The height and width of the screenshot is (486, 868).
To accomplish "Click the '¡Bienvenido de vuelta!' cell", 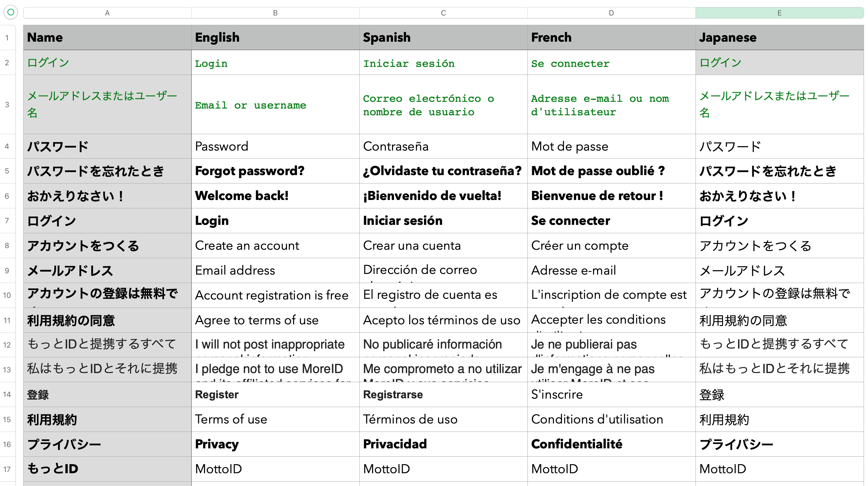I will 443,196.
